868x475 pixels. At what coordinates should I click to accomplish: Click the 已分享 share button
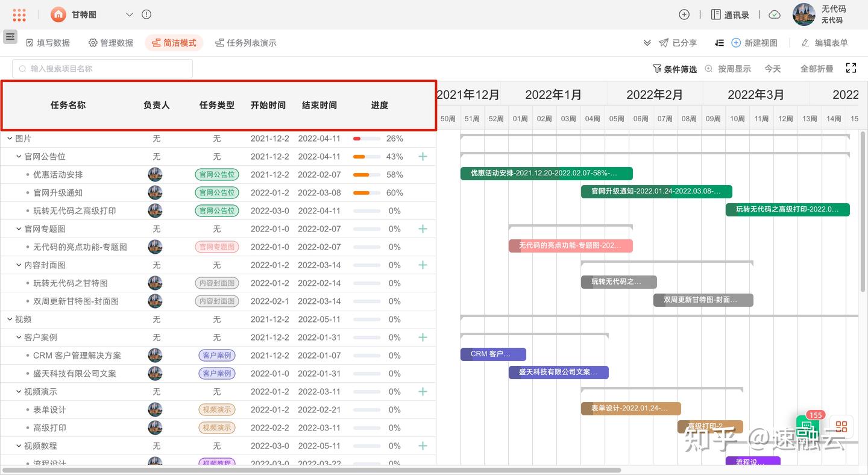678,43
